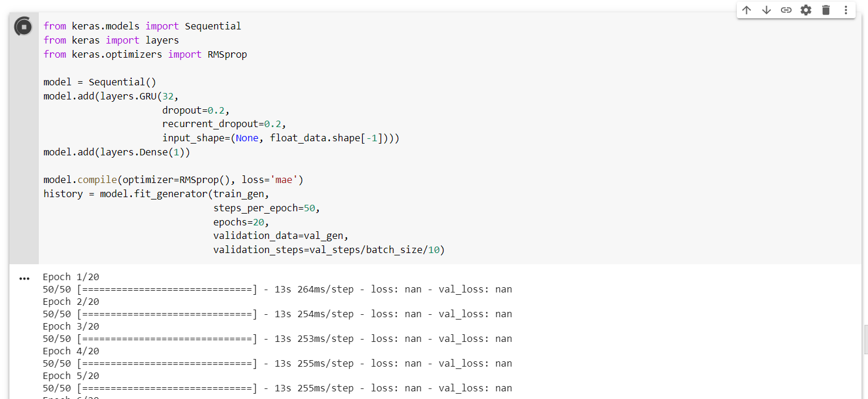Click the Epoch 1/20 output line
The image size is (868, 399).
point(70,277)
